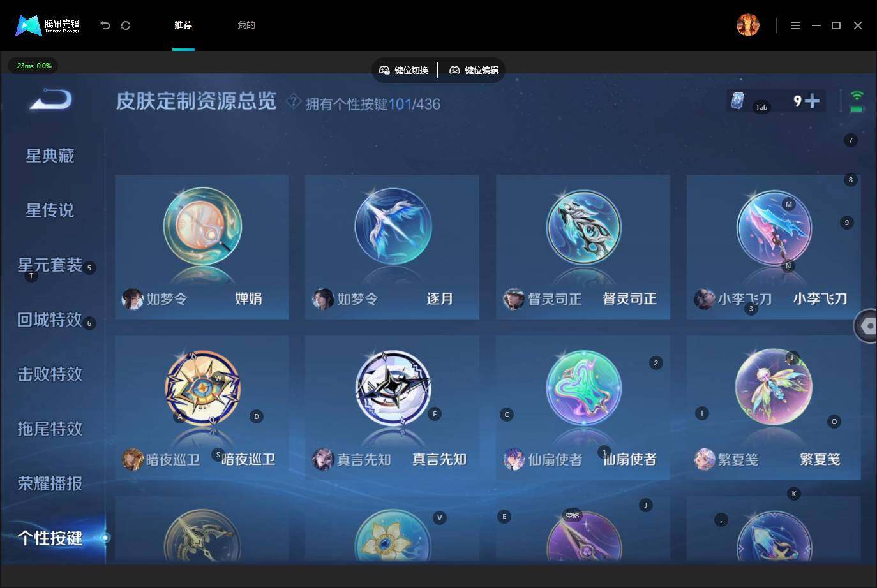This screenshot has height=588, width=877.
Task: Open the 暗夜巡卫 compass icon
Action: (x=202, y=388)
